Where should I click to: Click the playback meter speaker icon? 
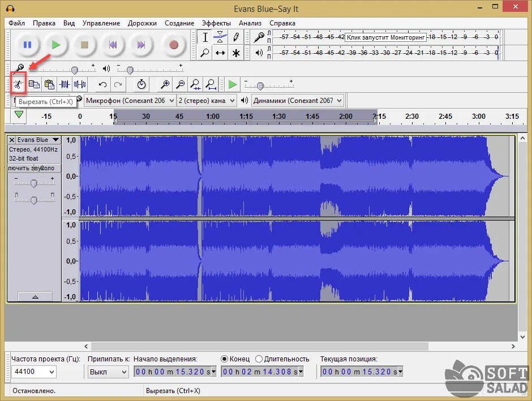pos(259,53)
